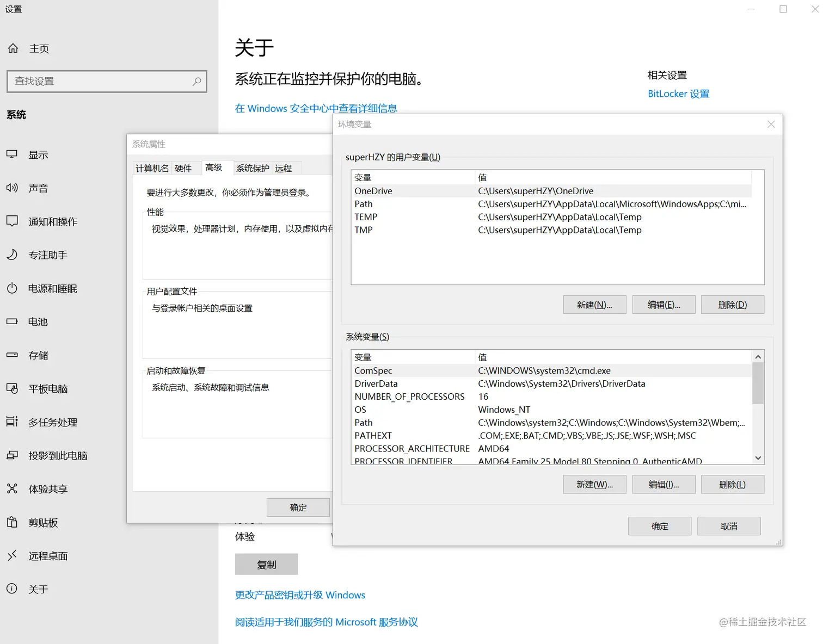Open BitLocker 设置 link
The width and height of the screenshot is (823, 644).
click(678, 93)
